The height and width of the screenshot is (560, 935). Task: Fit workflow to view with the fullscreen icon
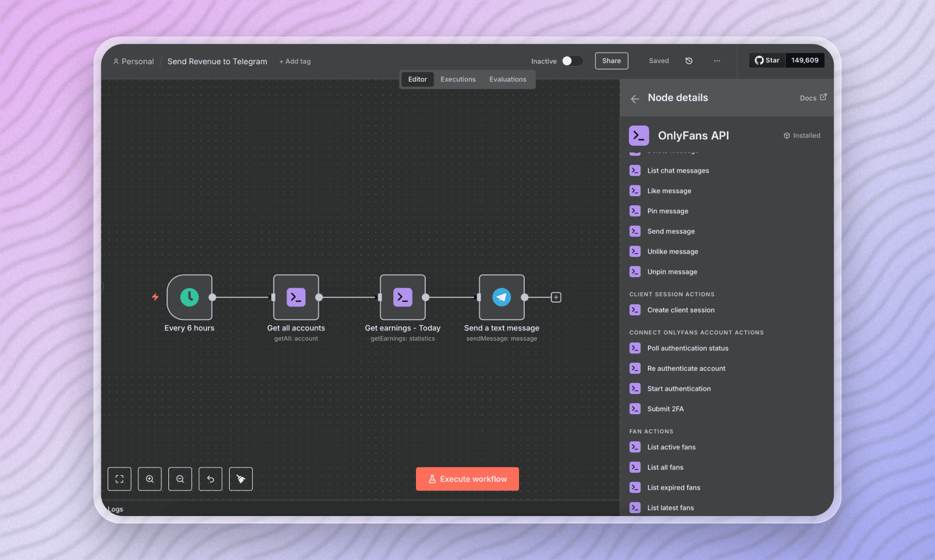120,479
